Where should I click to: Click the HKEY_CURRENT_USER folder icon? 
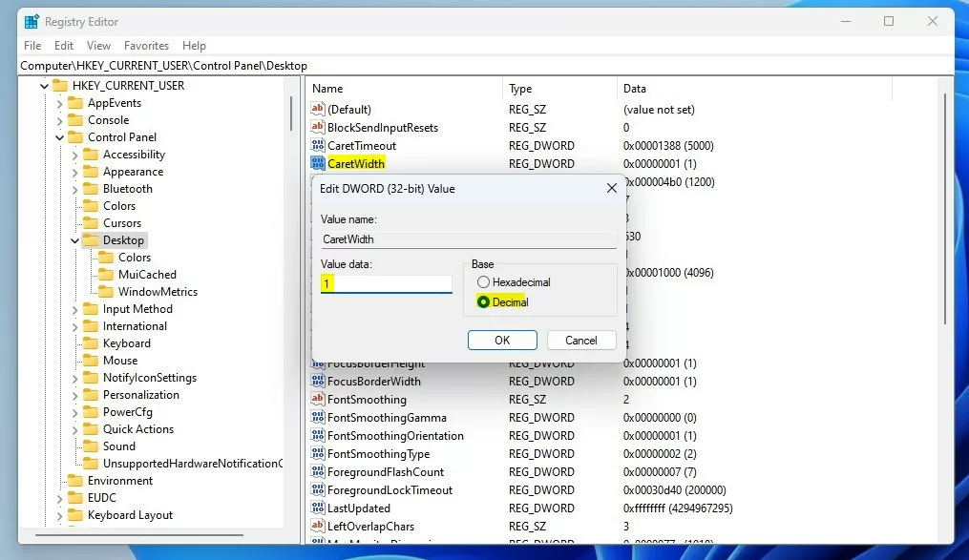pos(60,85)
